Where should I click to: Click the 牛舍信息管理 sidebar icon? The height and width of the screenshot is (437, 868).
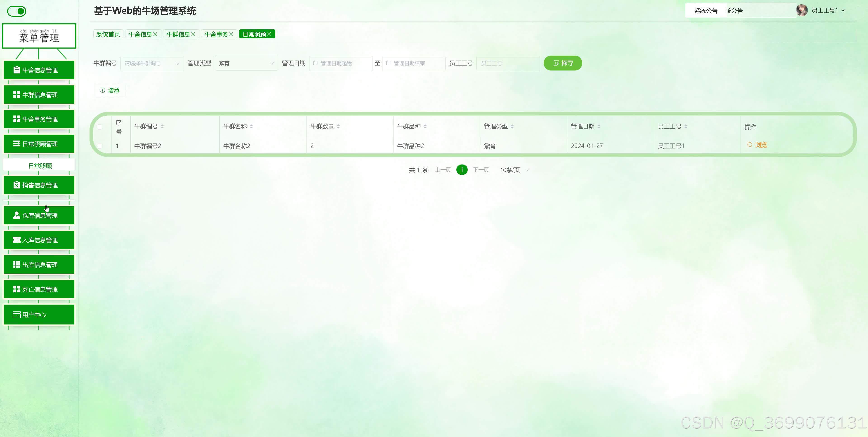(x=16, y=70)
